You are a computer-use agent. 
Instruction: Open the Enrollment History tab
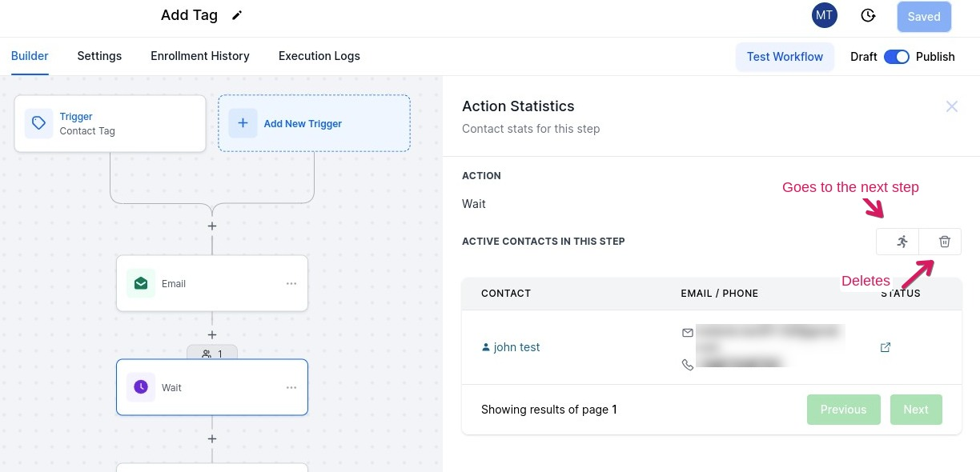(200, 56)
